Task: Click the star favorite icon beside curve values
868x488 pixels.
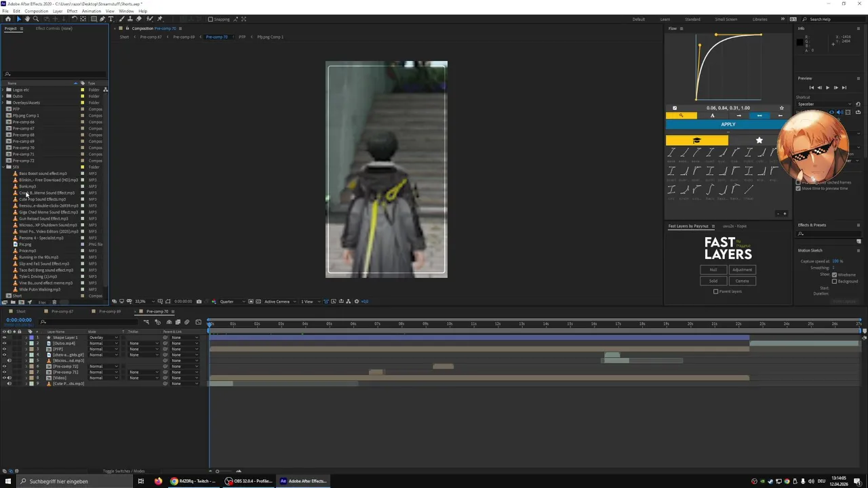Action: [x=781, y=108]
